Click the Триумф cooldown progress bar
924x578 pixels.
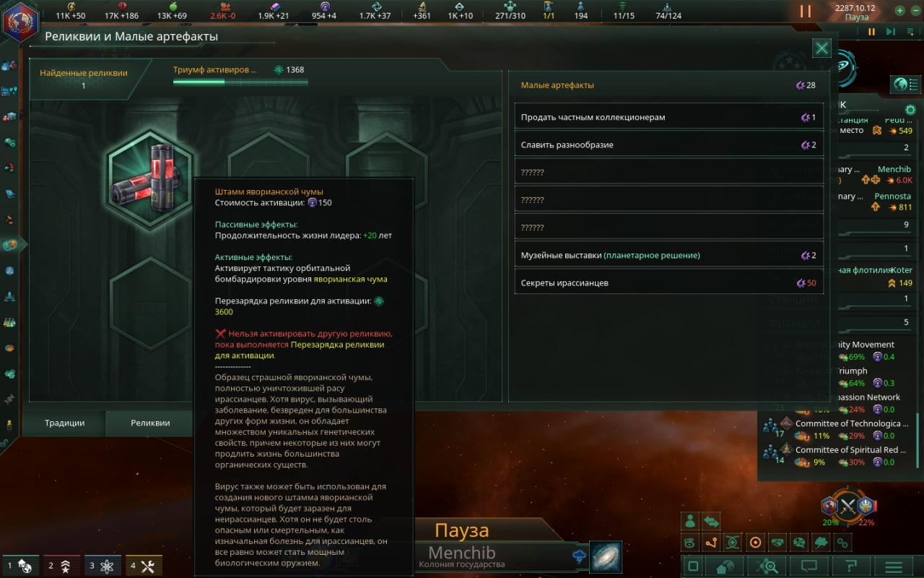(240, 82)
